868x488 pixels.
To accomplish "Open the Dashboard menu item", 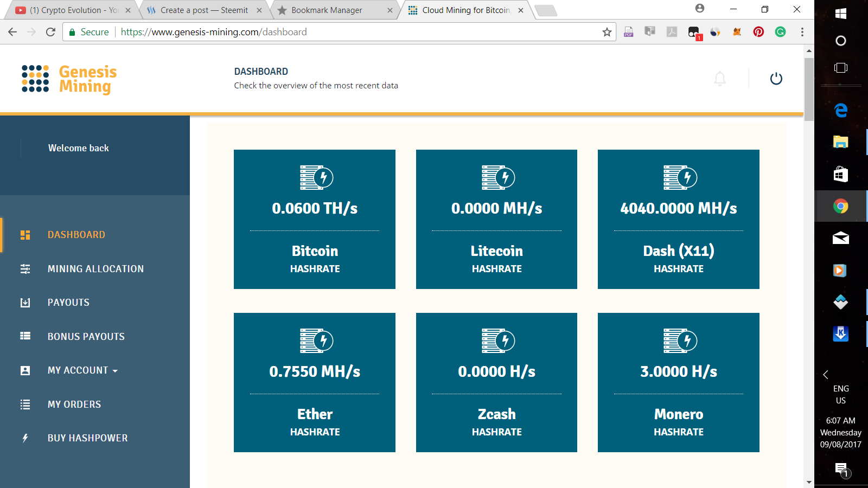I will (76, 235).
